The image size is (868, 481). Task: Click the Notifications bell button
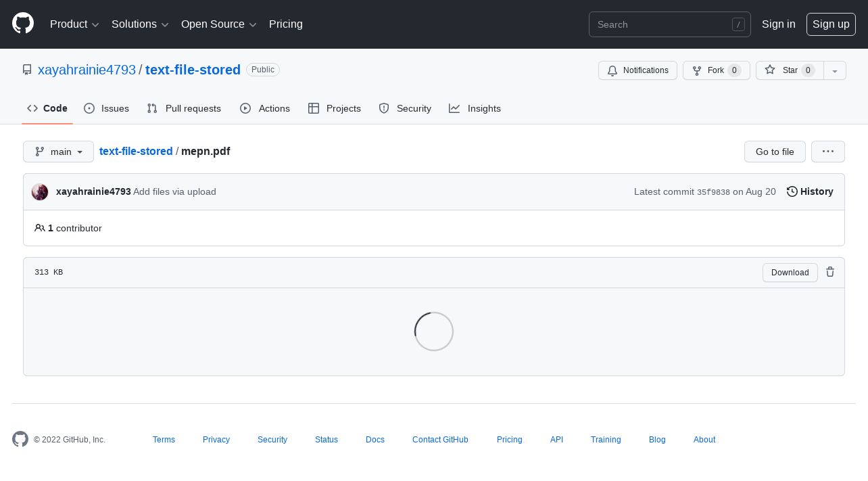[637, 70]
